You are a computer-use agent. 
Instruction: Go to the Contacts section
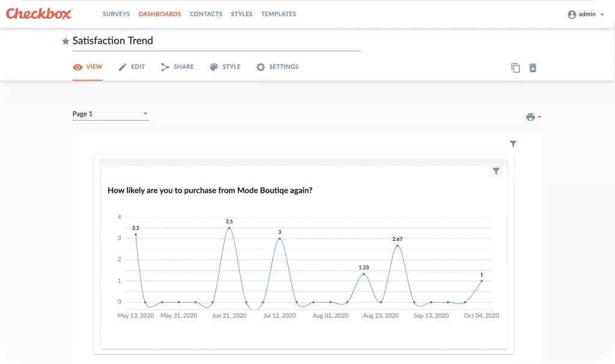click(206, 14)
